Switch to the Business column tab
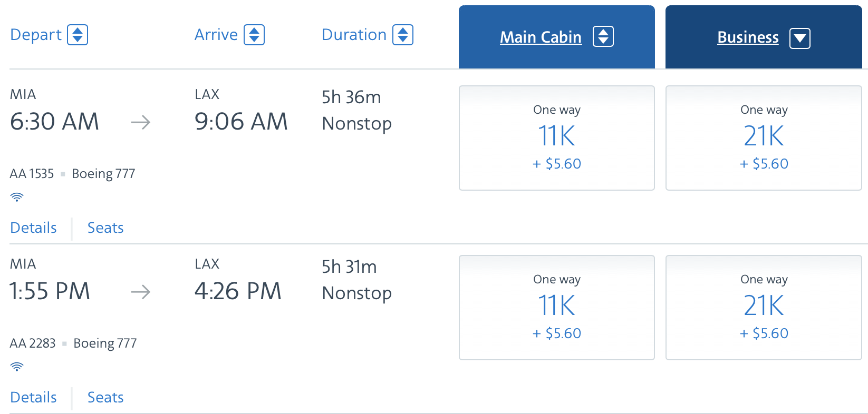 pos(747,37)
